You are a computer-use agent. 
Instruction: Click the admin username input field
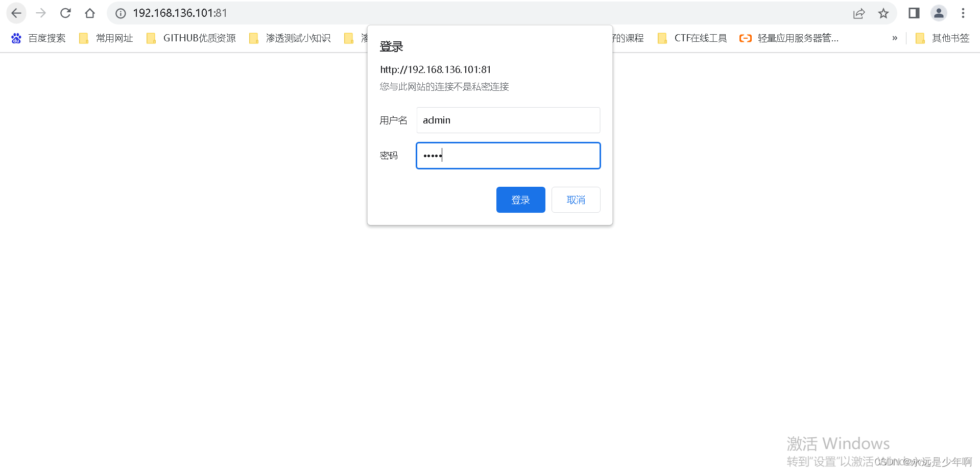point(508,120)
